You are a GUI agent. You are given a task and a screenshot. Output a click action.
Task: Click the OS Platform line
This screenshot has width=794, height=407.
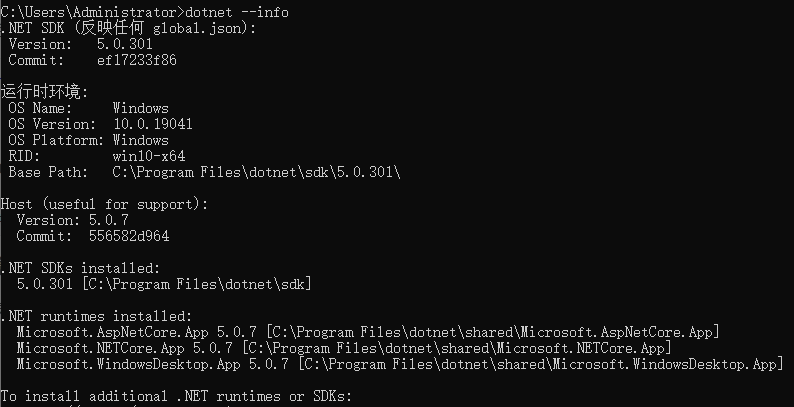88,140
